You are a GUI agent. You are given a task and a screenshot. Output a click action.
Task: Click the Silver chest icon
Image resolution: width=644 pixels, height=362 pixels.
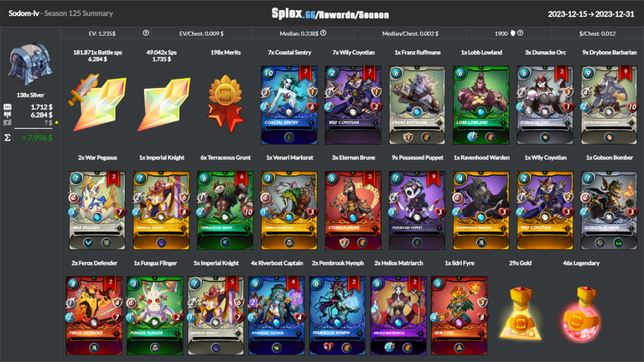30,64
